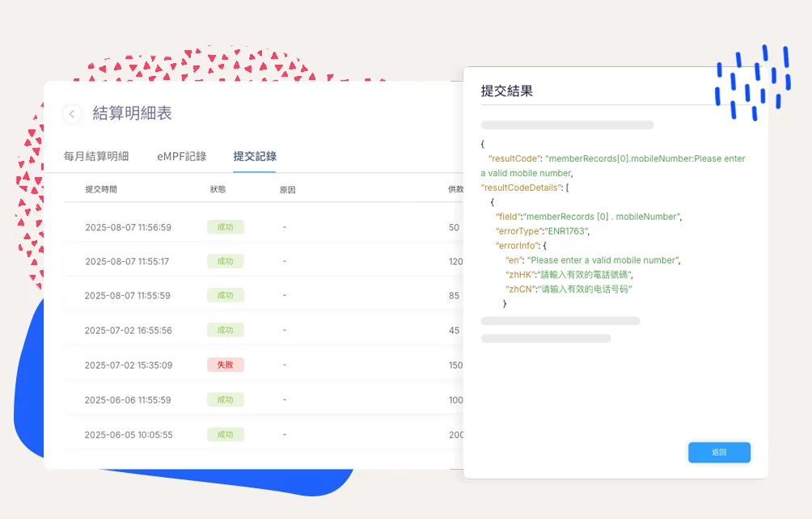Click the 提交時間 column header
812x519 pixels.
pyautogui.click(x=101, y=189)
